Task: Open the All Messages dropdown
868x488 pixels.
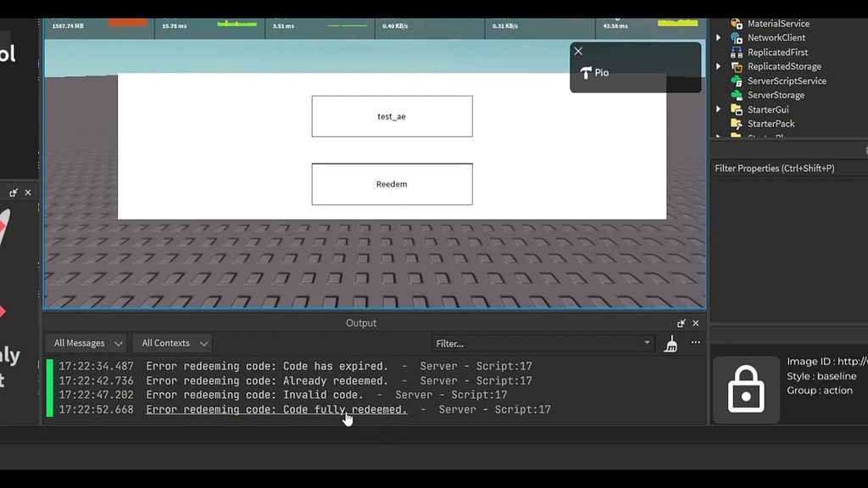Action: pyautogui.click(x=85, y=342)
